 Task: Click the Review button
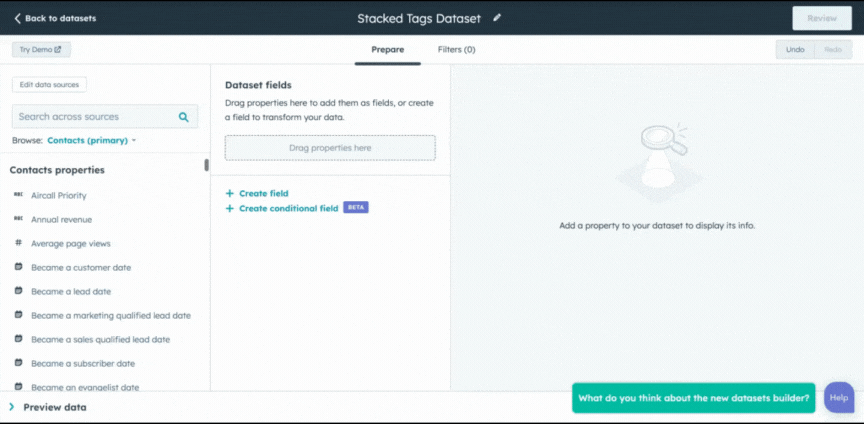(x=822, y=18)
